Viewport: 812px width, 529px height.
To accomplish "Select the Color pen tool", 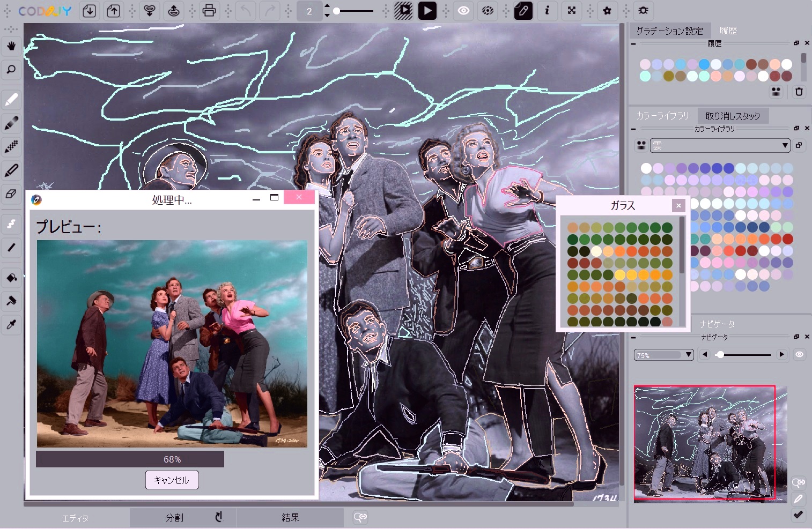I will pos(11,100).
